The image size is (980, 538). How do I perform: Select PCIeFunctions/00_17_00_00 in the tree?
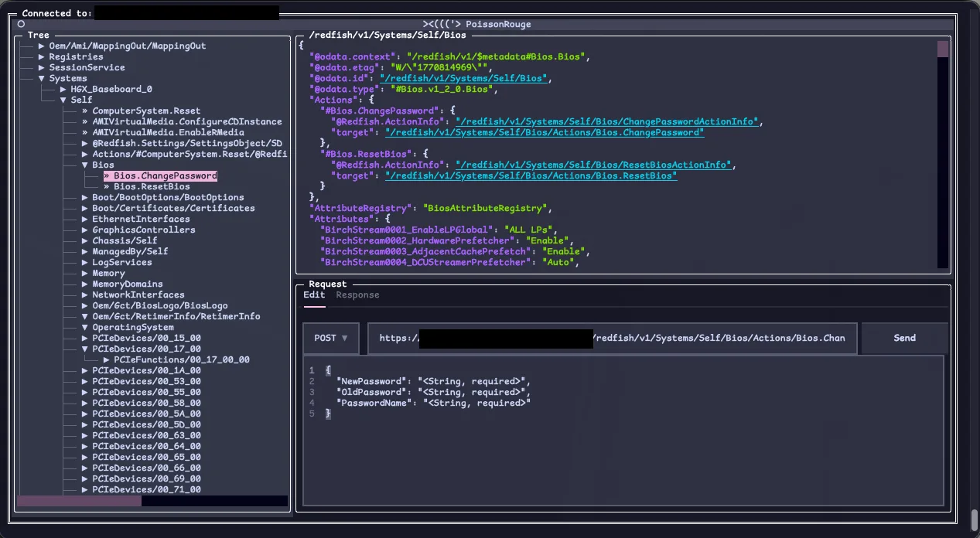coord(182,359)
